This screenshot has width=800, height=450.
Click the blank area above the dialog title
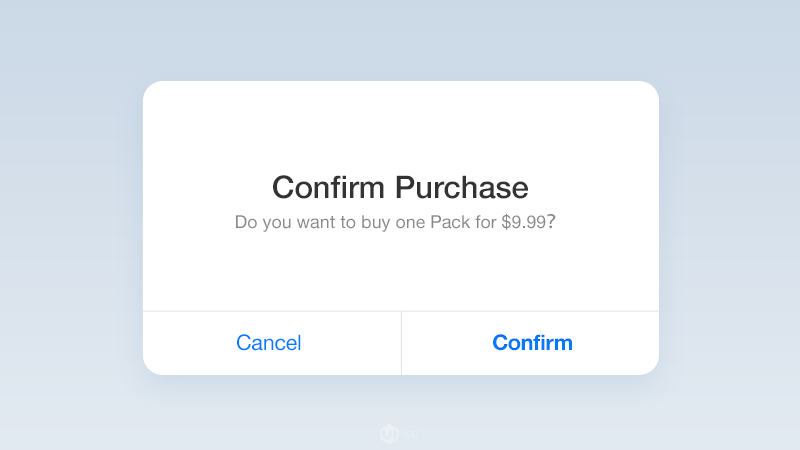tap(400, 125)
